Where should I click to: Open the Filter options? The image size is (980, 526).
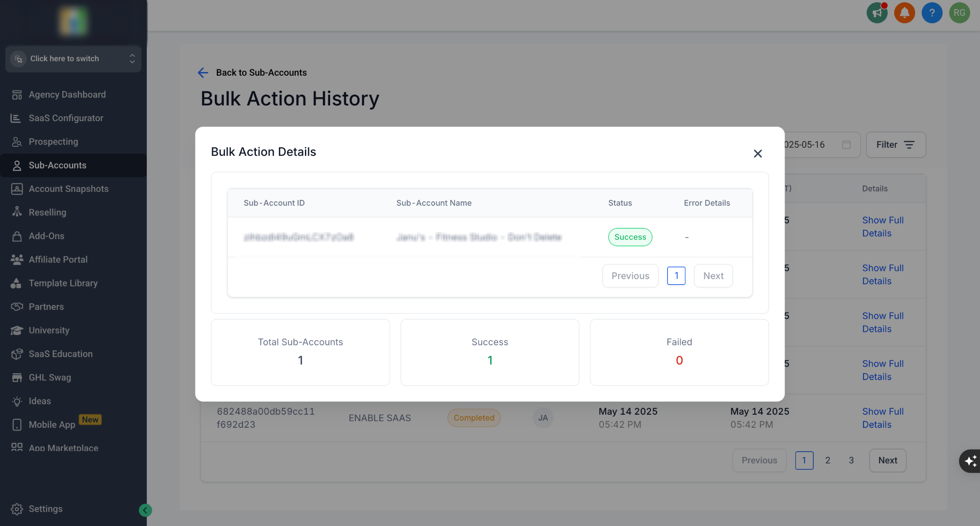click(x=895, y=145)
